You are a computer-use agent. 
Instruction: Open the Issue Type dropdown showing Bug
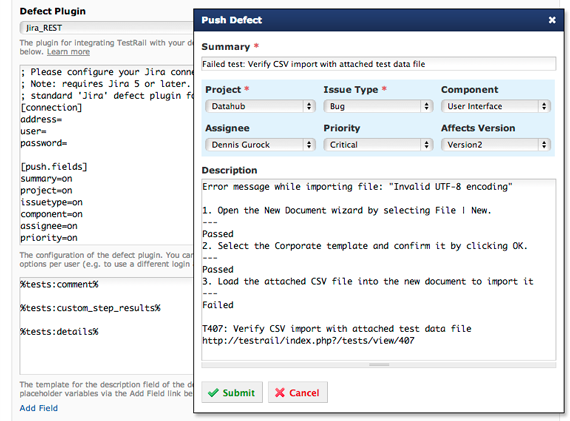coord(378,106)
